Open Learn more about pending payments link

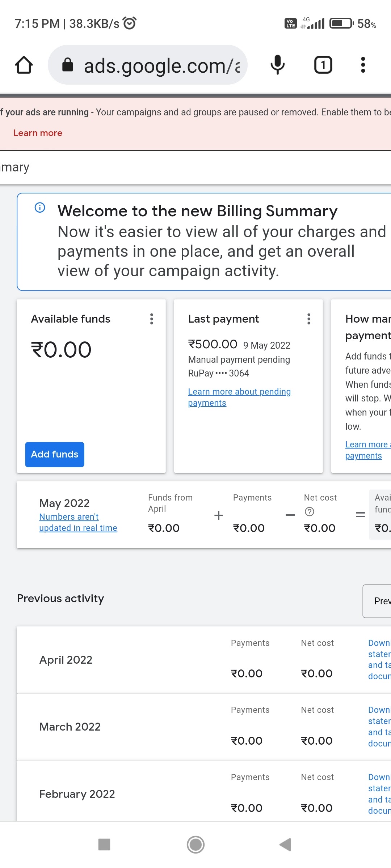coord(239,397)
